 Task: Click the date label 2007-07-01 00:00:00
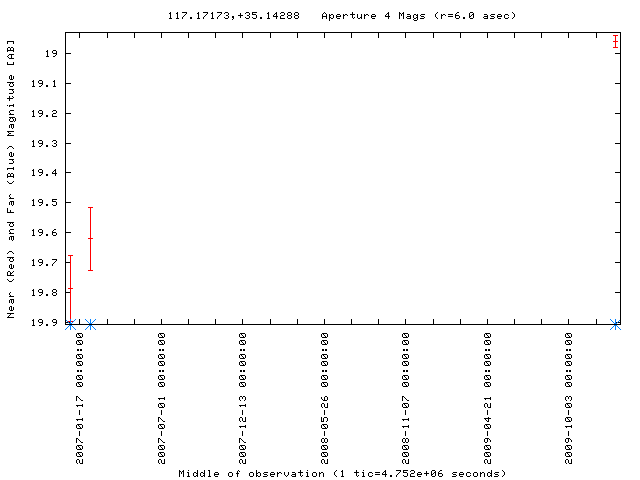pos(162,398)
